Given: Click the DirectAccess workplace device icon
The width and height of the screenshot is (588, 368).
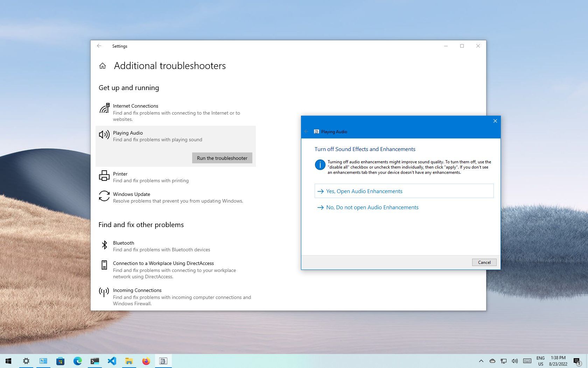Looking at the screenshot, I should 104,265.
